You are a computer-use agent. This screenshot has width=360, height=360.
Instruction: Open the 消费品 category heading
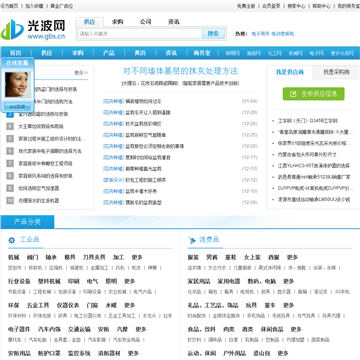tap(209, 239)
